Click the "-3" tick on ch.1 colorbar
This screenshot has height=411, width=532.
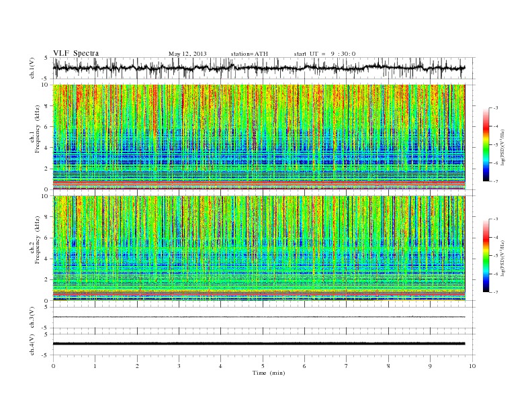tap(496, 108)
